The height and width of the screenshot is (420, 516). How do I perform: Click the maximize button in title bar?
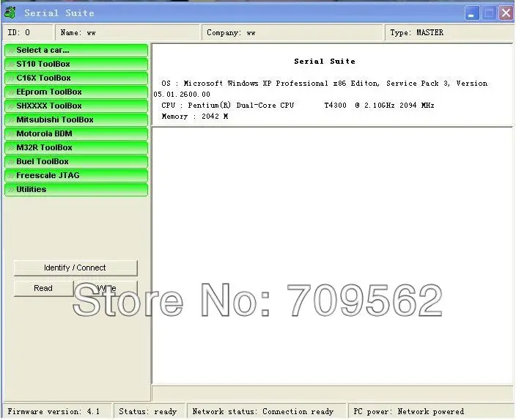[x=489, y=13]
